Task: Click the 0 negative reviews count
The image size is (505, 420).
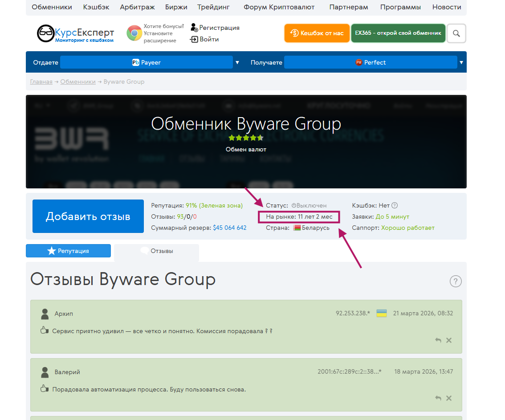Action: 195,217
